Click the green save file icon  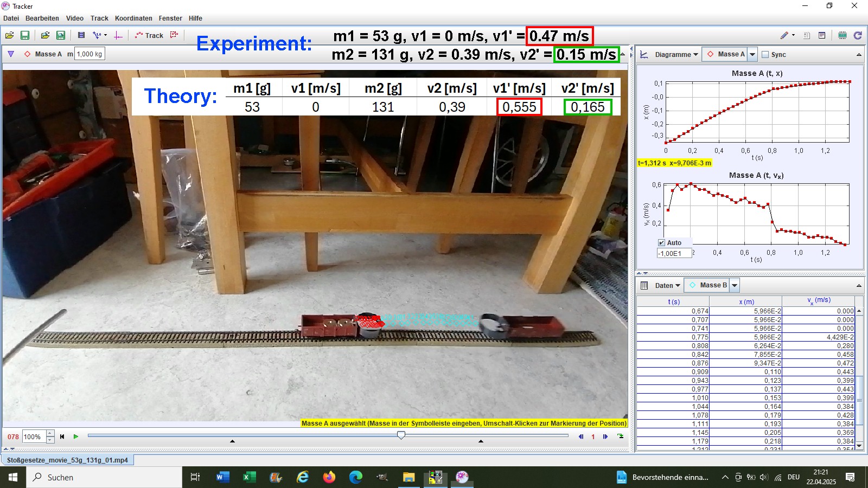pyautogui.click(x=25, y=35)
